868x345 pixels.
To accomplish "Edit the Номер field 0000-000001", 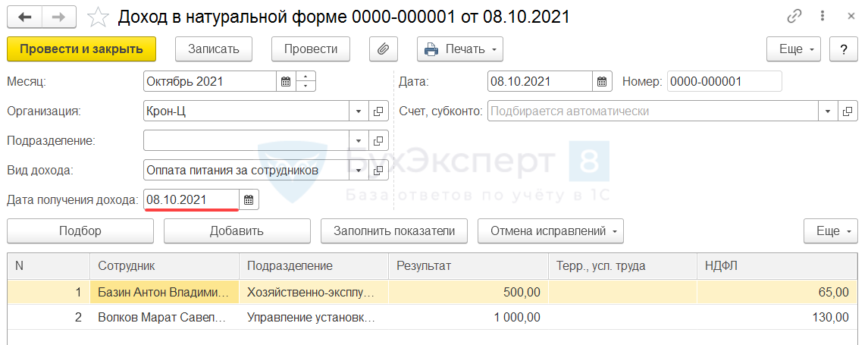I will point(725,81).
